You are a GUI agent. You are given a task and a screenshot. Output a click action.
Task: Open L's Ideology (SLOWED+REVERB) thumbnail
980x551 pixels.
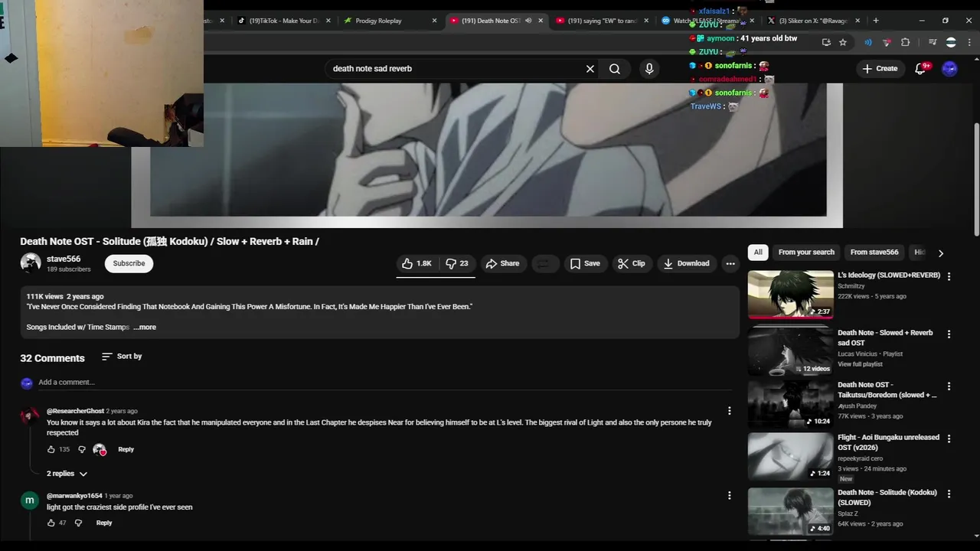pyautogui.click(x=791, y=295)
